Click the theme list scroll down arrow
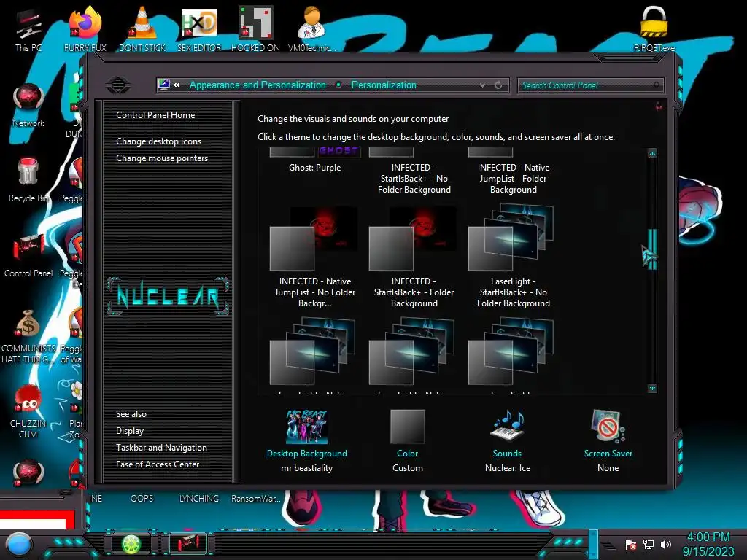747x560 pixels. (x=652, y=389)
